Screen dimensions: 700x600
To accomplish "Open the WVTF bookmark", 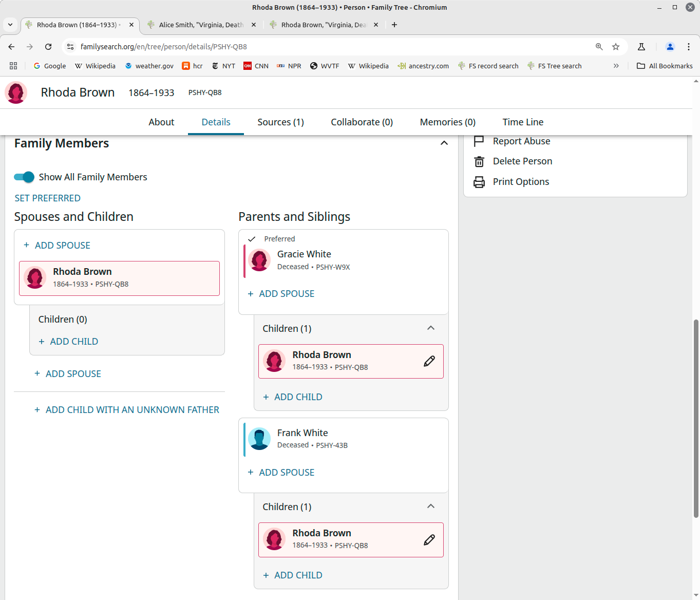I will pos(325,66).
